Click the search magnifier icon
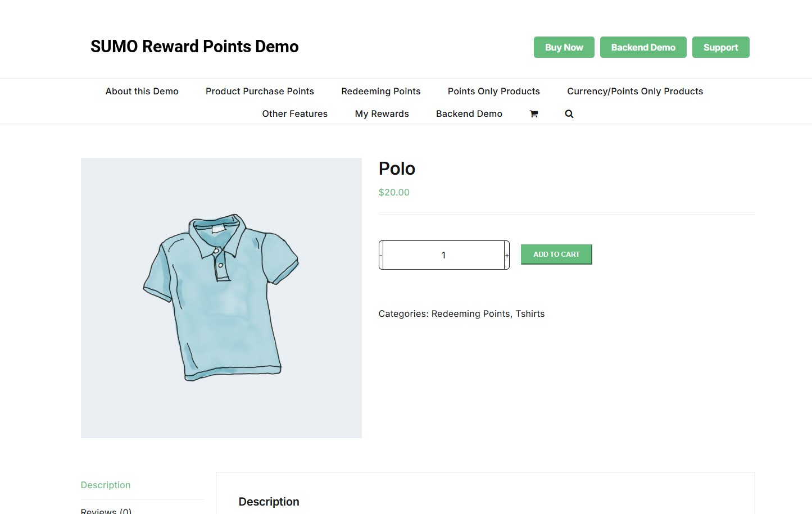Viewport: 812px width, 514px height. coord(569,113)
